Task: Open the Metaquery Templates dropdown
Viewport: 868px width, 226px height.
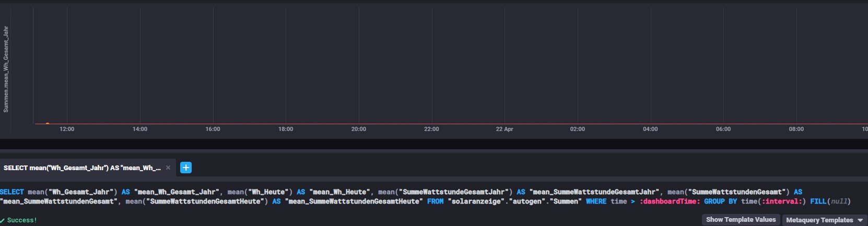Action: click(824, 220)
